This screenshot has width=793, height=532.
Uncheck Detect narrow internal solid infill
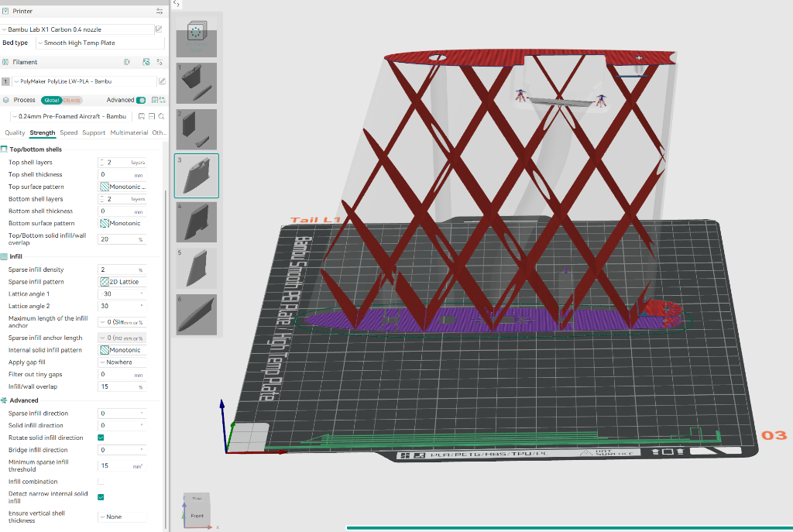pyautogui.click(x=101, y=497)
